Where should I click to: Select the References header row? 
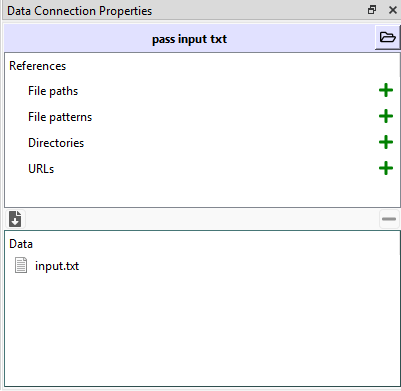[202, 66]
